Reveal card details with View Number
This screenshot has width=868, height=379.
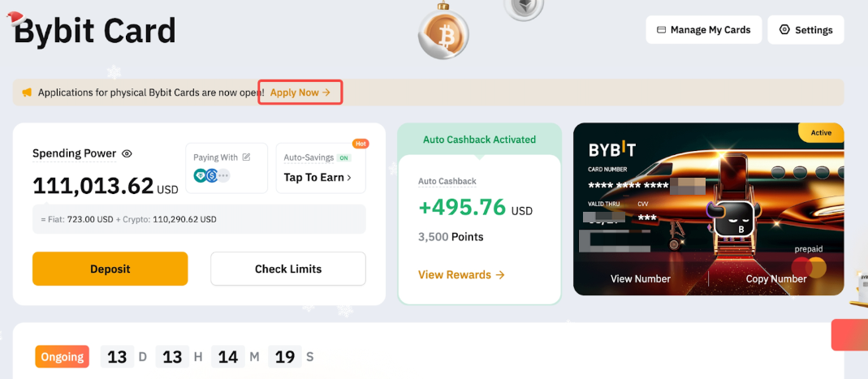(641, 278)
